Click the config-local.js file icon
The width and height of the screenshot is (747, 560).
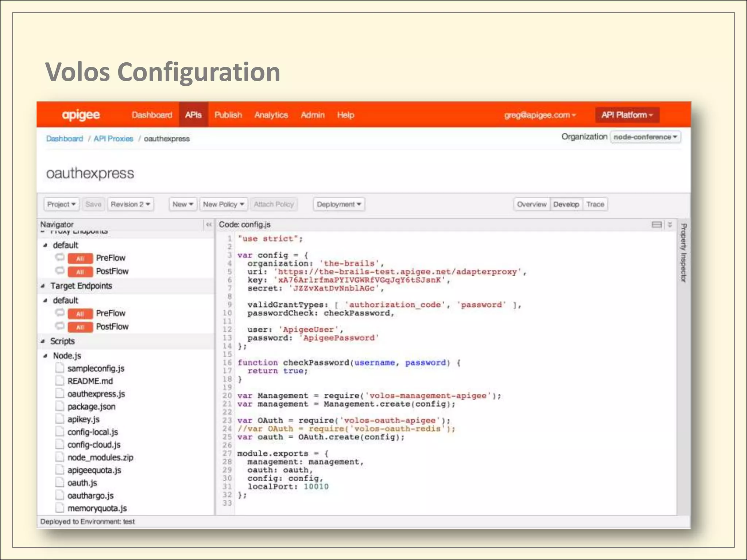coord(59,432)
